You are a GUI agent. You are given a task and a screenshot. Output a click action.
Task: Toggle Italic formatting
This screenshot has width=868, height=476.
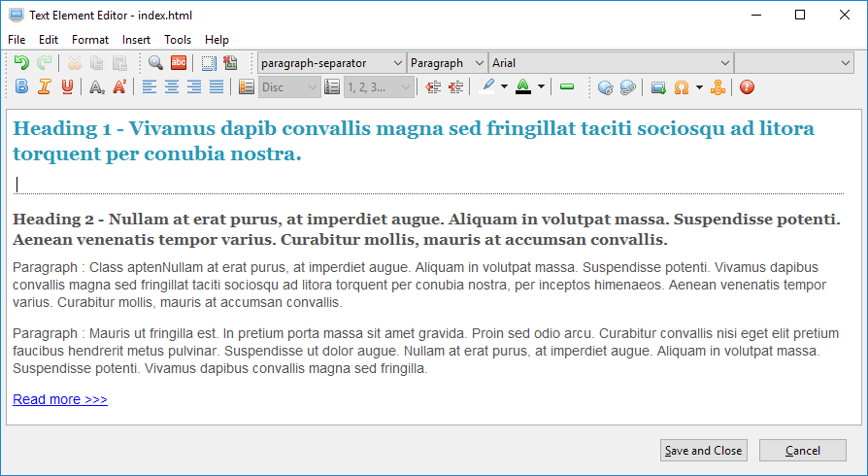[x=45, y=87]
